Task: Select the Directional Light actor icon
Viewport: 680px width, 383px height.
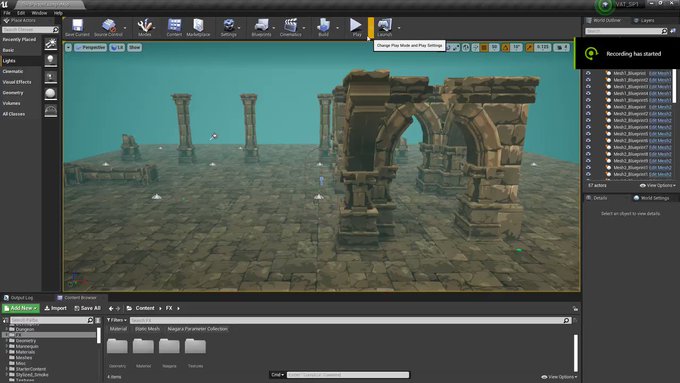Action: click(x=51, y=44)
